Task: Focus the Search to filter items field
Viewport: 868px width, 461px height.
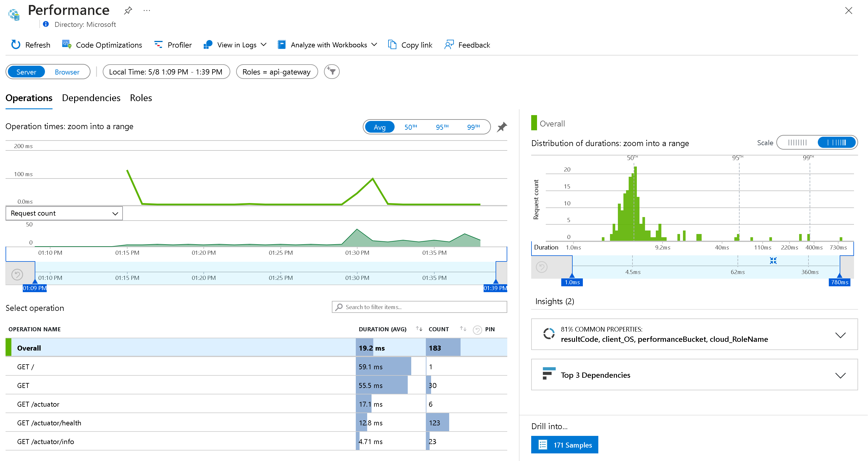Action: click(x=419, y=307)
